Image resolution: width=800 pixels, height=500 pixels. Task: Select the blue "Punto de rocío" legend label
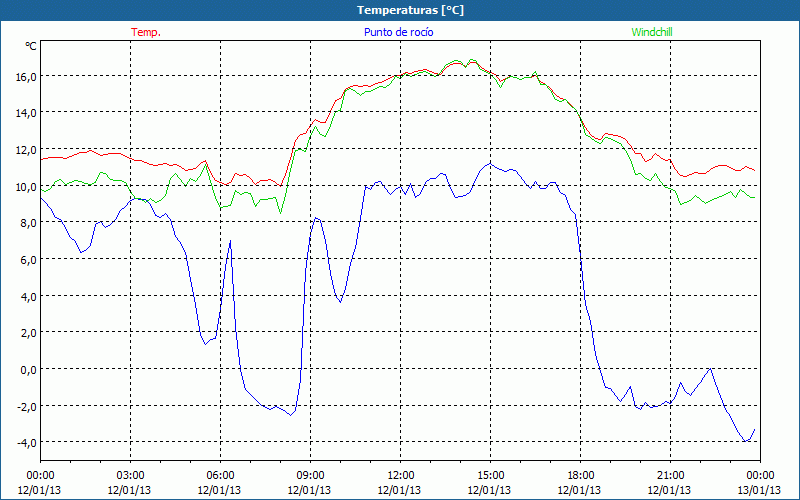point(398,32)
